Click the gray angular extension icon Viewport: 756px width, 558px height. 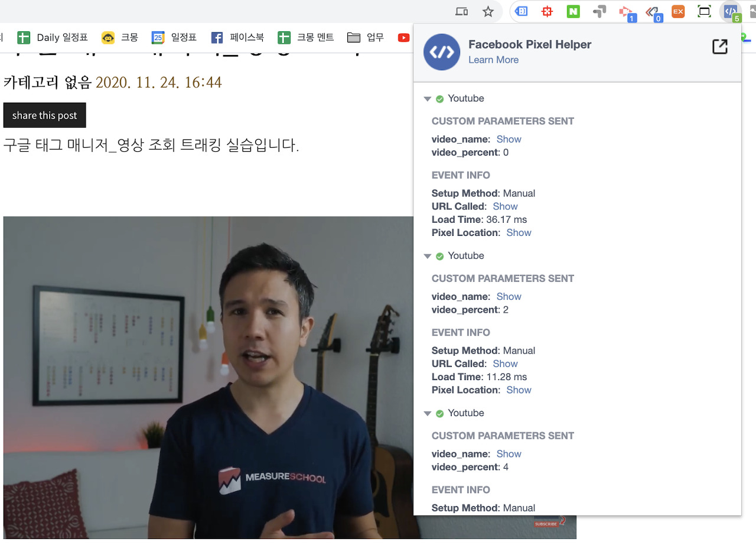(599, 11)
